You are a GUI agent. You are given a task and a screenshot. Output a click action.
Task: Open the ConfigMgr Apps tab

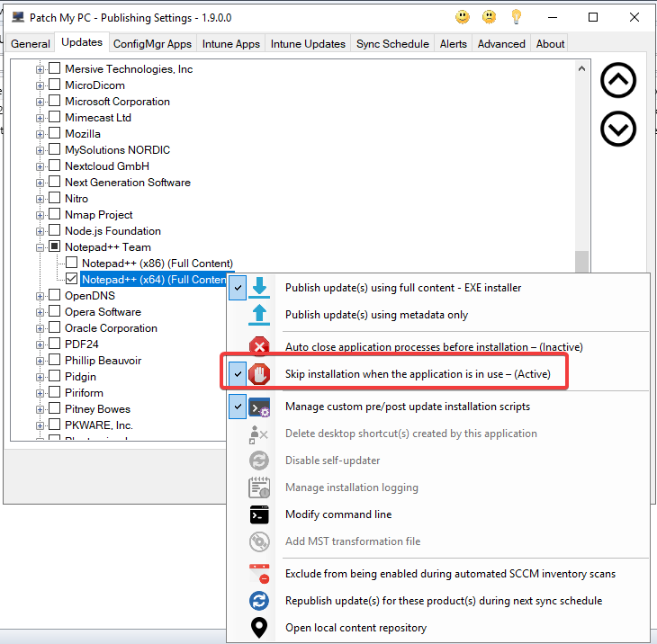[152, 43]
